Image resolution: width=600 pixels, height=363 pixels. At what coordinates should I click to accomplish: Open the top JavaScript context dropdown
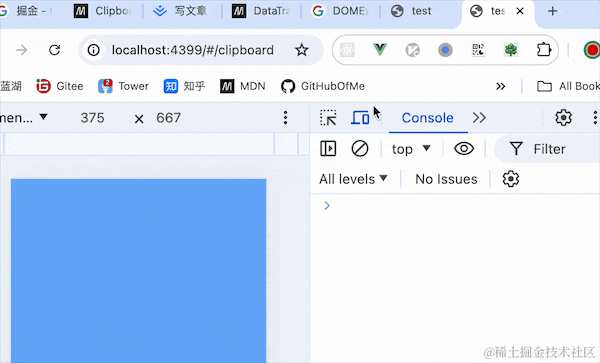click(411, 149)
